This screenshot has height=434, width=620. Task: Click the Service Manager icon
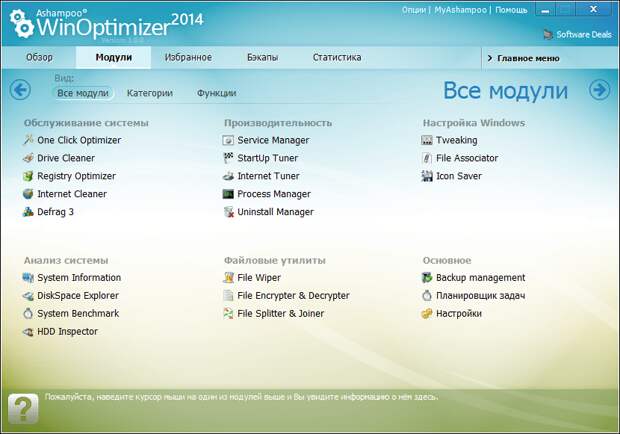click(x=228, y=140)
